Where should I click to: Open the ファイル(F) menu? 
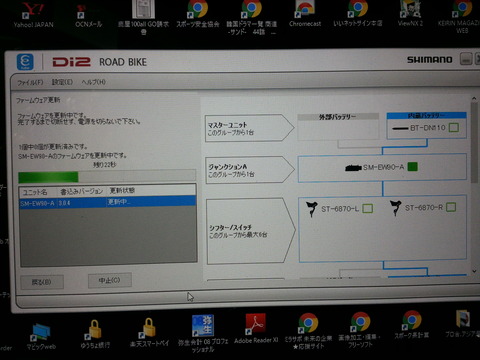(30, 82)
